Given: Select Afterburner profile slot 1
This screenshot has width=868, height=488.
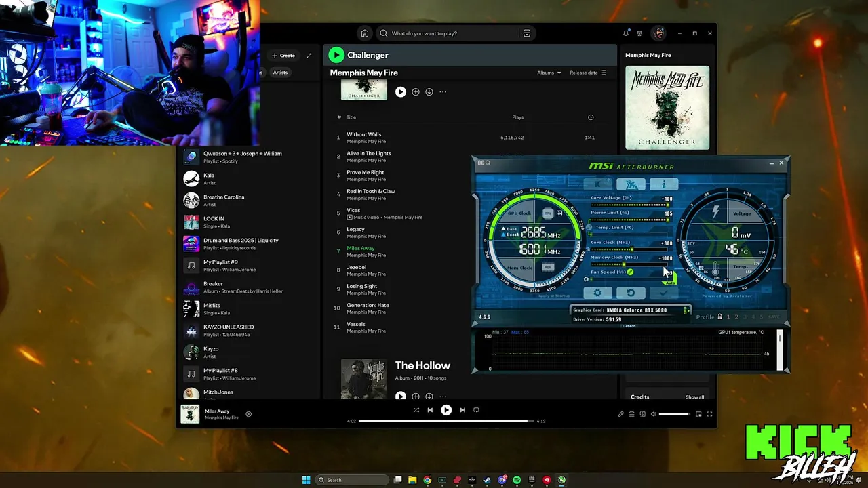Looking at the screenshot, I should pos(728,317).
